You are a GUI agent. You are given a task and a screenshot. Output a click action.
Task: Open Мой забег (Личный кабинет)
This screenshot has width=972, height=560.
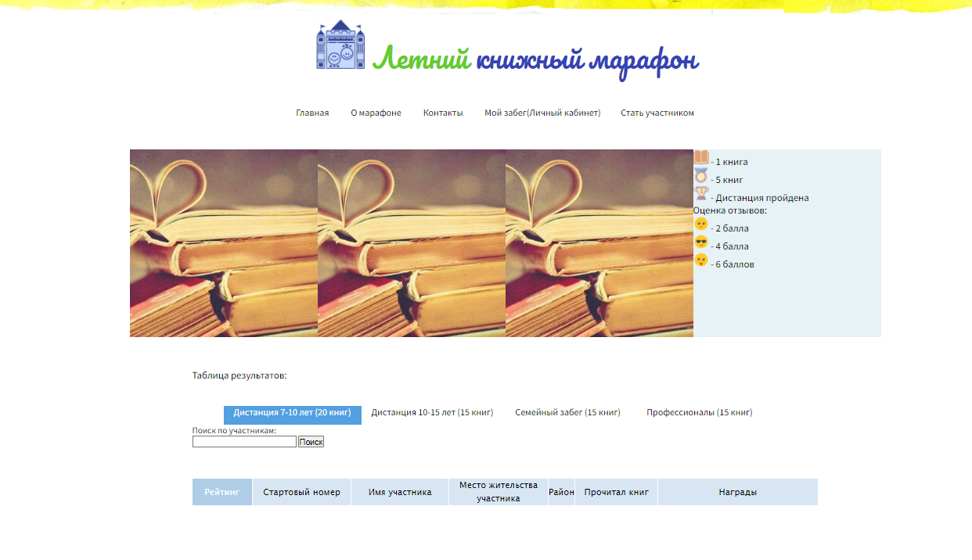542,113
